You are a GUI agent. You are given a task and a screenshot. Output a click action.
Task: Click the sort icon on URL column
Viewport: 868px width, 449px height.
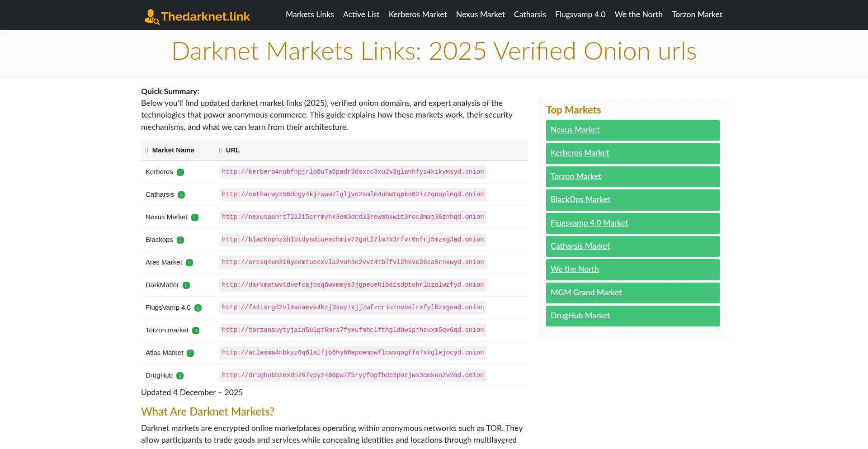pos(220,150)
